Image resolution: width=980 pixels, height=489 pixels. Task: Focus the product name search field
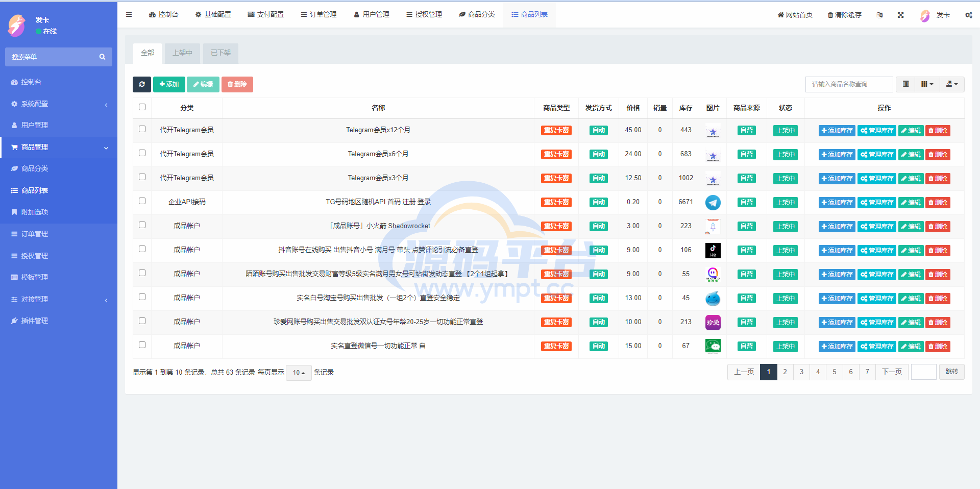(849, 84)
